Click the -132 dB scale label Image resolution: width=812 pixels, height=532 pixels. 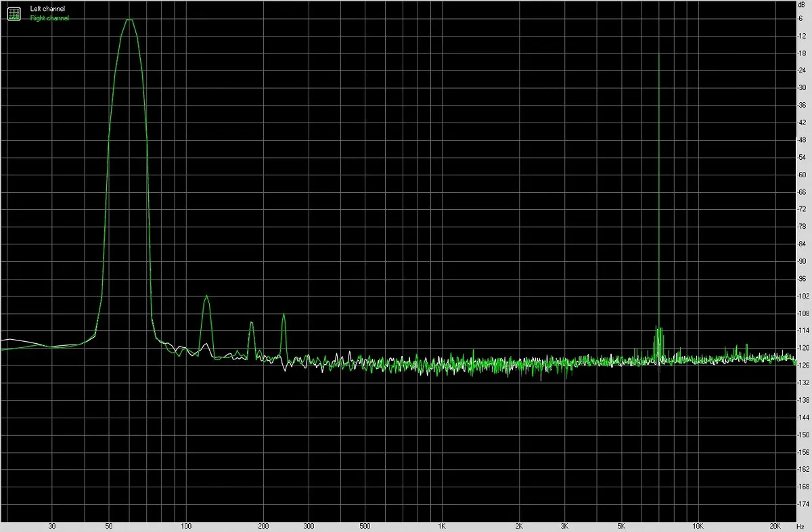pyautogui.click(x=804, y=383)
